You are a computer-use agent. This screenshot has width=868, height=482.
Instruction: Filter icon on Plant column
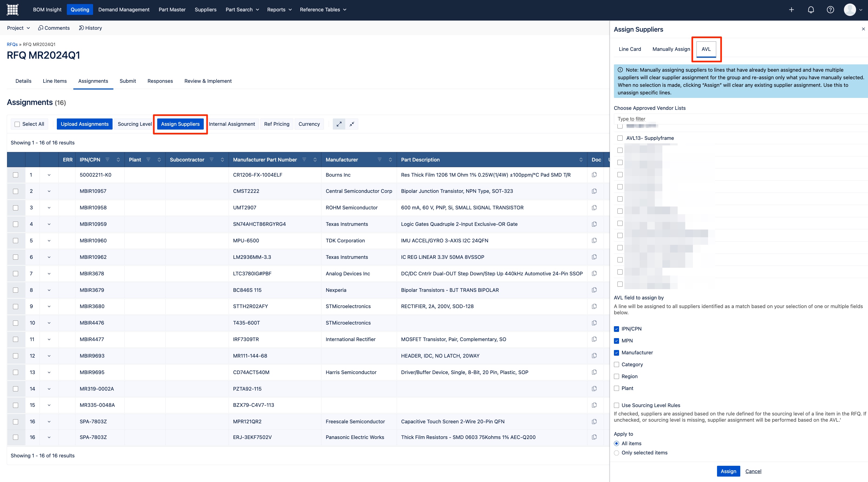(x=148, y=160)
